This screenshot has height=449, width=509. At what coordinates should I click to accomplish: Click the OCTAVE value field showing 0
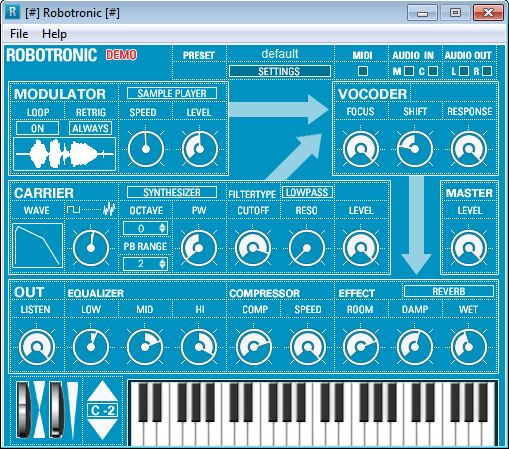coord(145,228)
